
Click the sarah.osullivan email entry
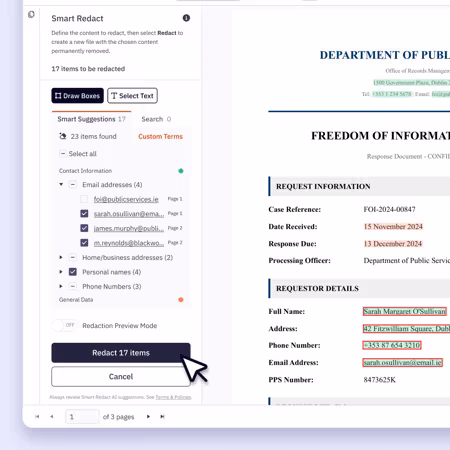click(129, 214)
